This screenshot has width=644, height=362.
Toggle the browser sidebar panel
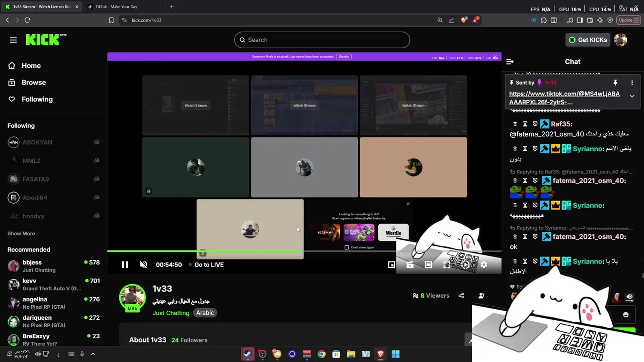click(x=580, y=20)
